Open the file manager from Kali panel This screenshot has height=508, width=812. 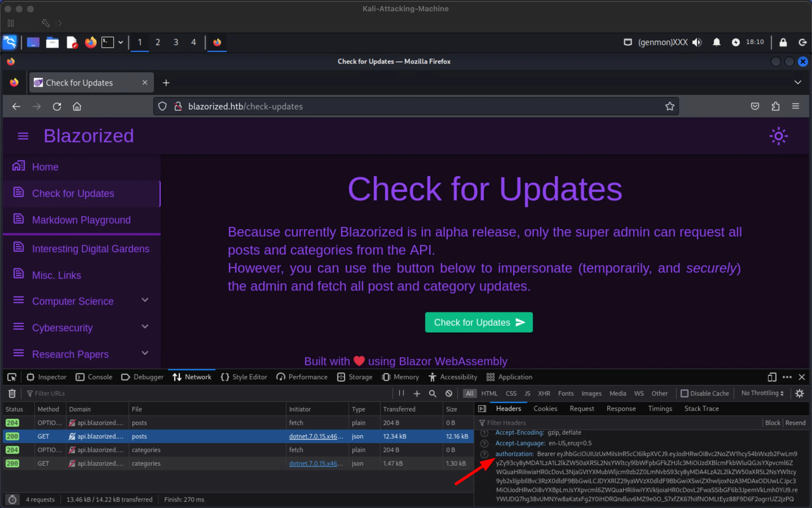click(52, 42)
